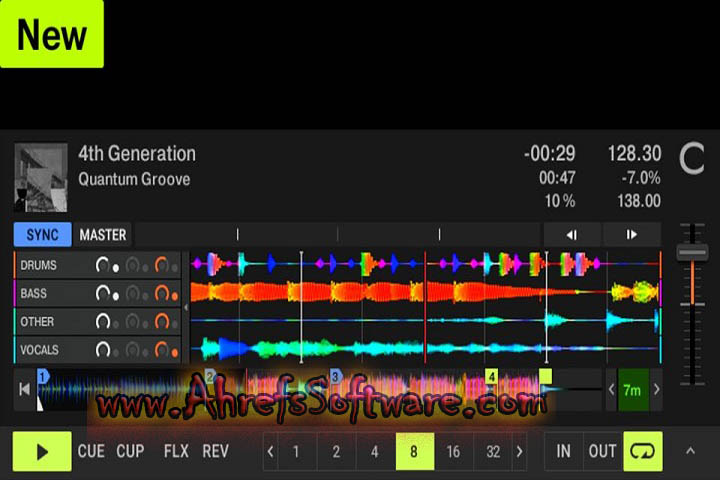This screenshot has width=720, height=480.
Task: Set loop size to 16 beats
Action: click(x=454, y=452)
